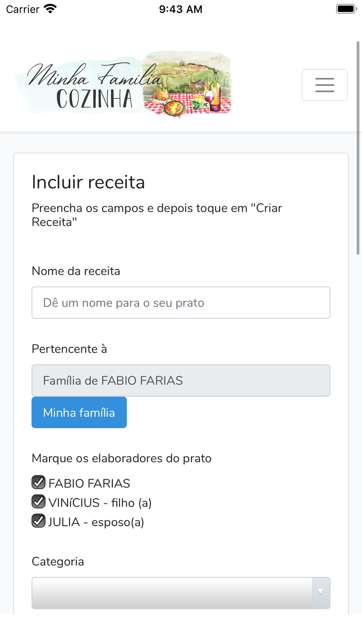Expand the Categoria select field

point(181,593)
